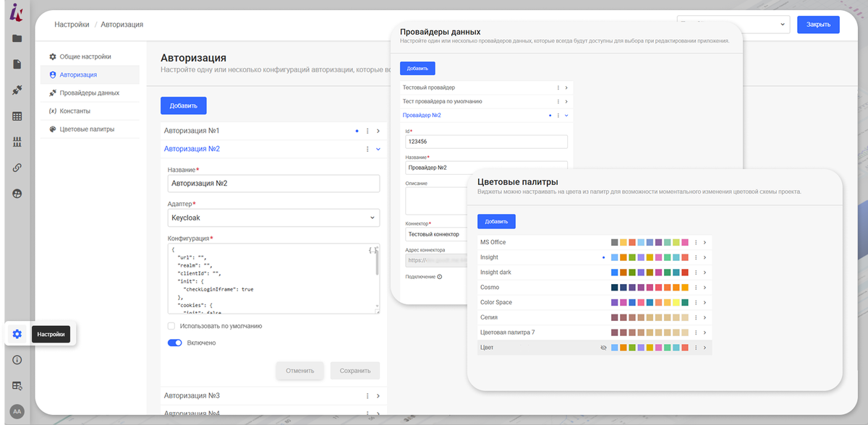
Task: Open kebab menu for Тест провайдера по умолчанию
Action: 558,101
